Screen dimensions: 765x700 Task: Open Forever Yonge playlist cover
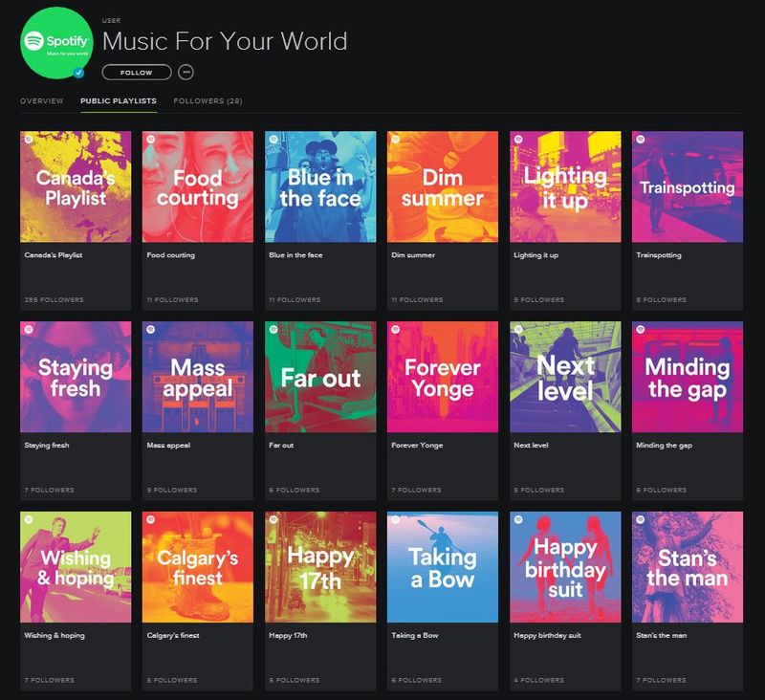[443, 377]
